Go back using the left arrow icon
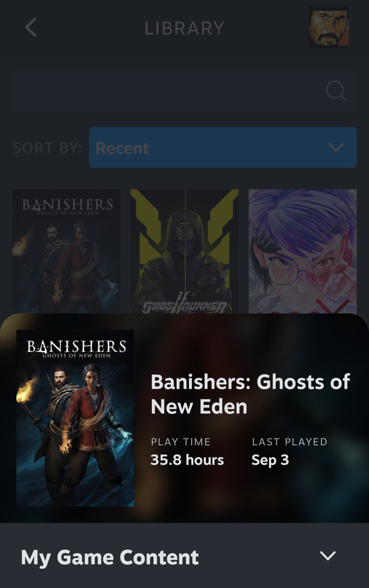 [31, 27]
